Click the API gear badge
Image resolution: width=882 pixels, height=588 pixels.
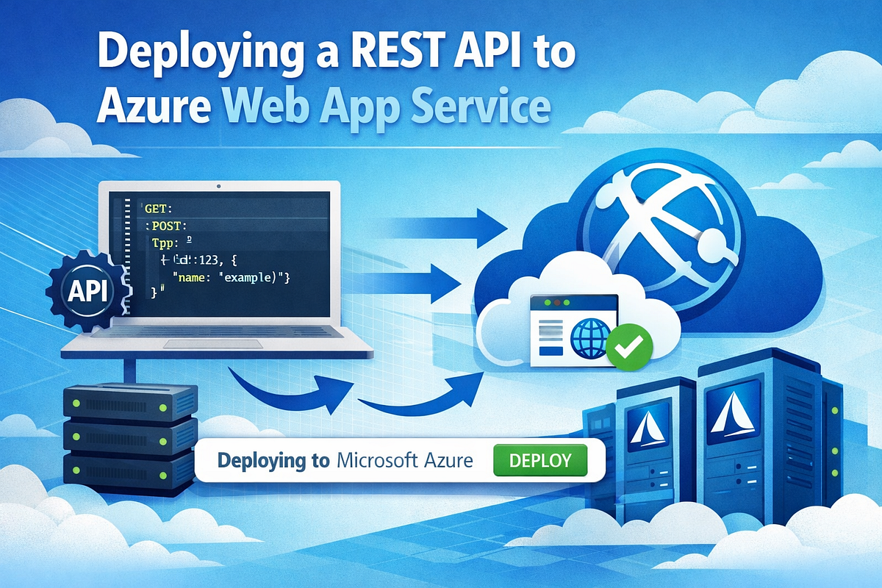click(x=88, y=290)
